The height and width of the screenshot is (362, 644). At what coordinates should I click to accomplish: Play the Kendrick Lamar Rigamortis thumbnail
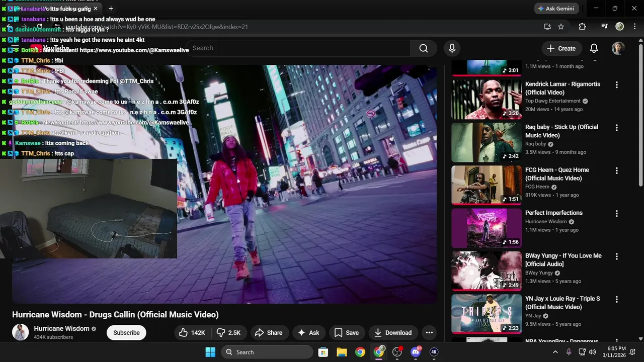[x=487, y=99]
